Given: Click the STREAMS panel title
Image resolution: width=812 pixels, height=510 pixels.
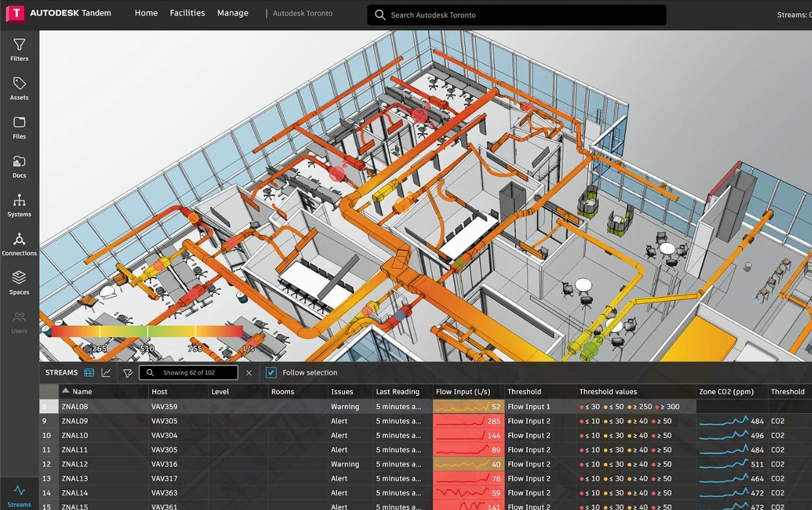Looking at the screenshot, I should [x=62, y=373].
